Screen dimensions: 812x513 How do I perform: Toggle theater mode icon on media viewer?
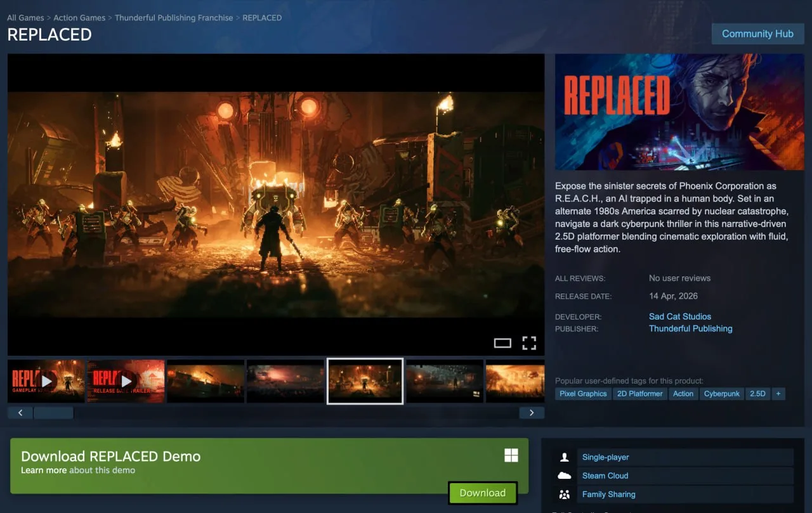point(502,343)
